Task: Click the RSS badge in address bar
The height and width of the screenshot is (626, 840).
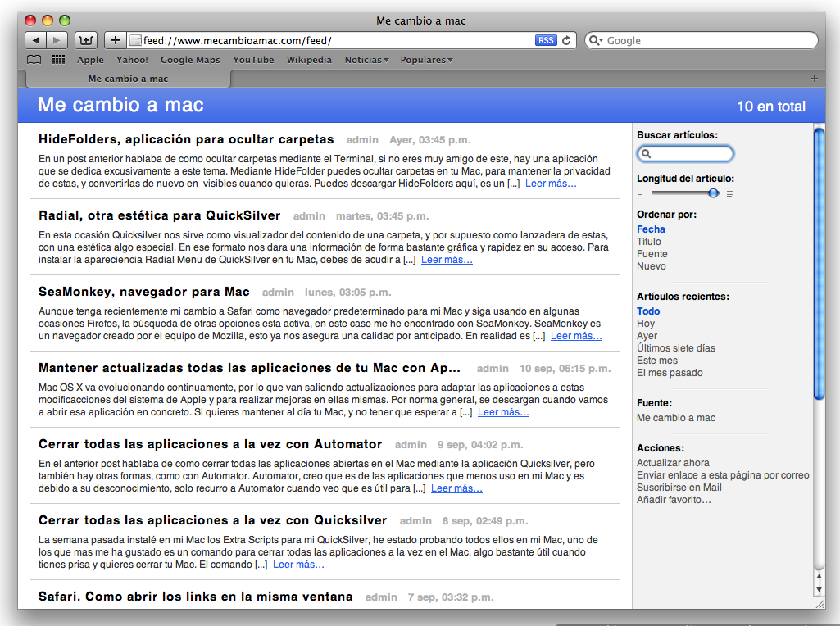Action: [545, 40]
